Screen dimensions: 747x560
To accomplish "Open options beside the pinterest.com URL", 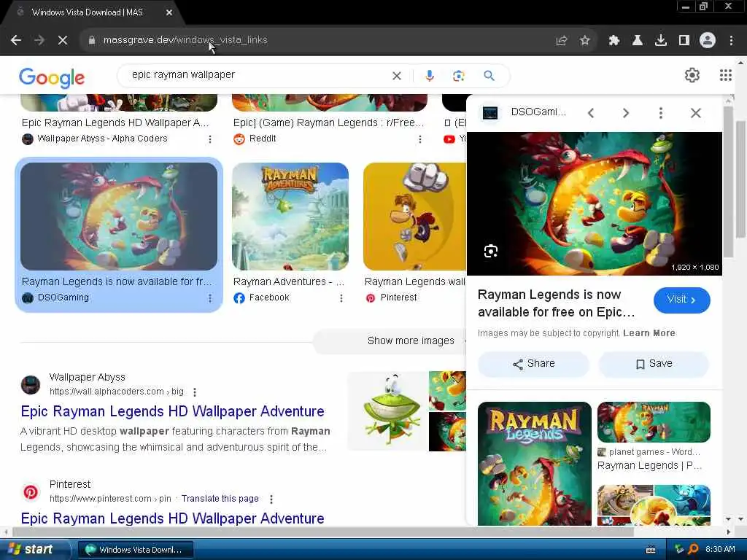I will point(271,499).
